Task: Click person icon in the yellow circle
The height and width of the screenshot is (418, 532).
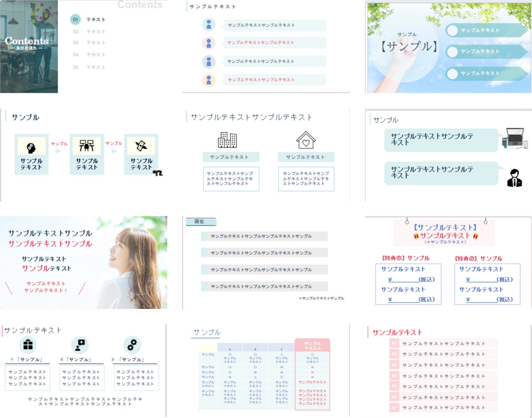Action: pos(209,80)
